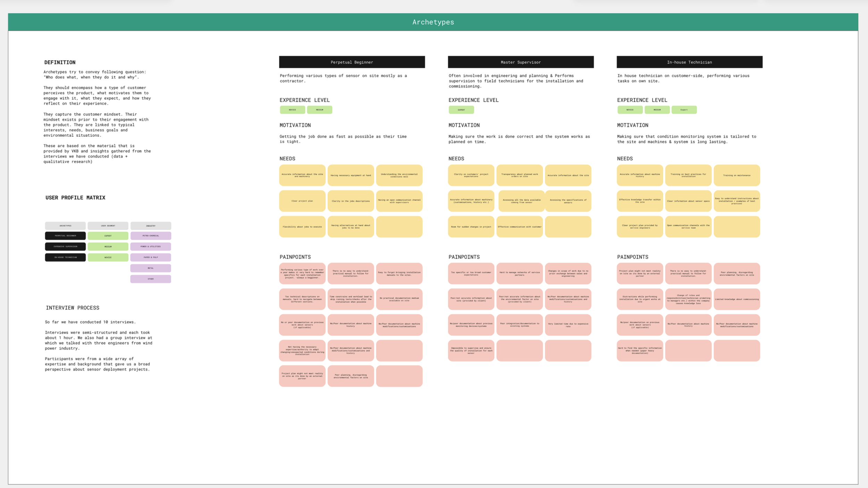Click Perpetual Beginner's MOTIVATION text 'Getting the job done'
This screenshot has width=868, height=488.
tap(343, 139)
